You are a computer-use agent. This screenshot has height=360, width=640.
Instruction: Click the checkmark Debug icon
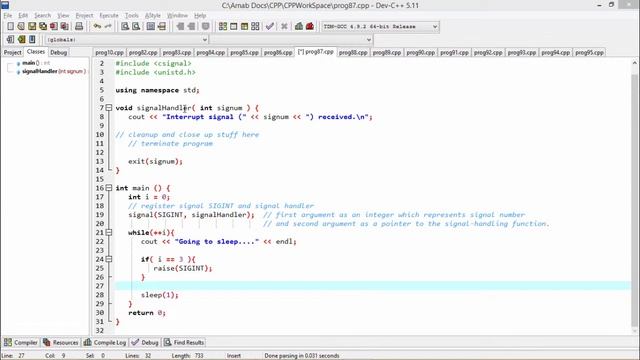point(269,27)
